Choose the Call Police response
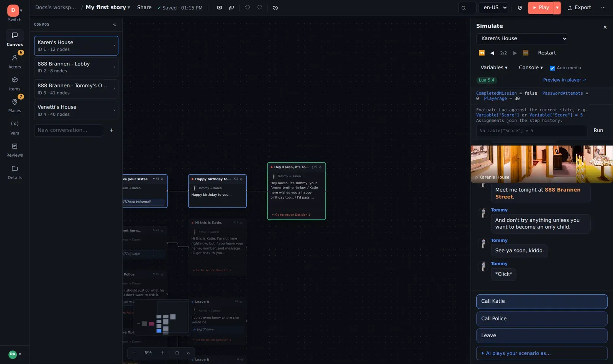 point(542,319)
